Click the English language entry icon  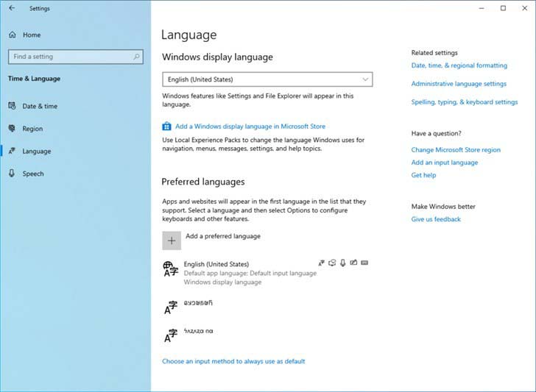(171, 268)
